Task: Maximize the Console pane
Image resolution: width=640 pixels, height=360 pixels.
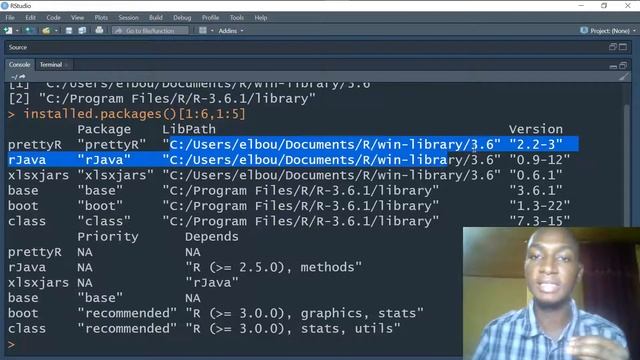Action: [x=623, y=66]
